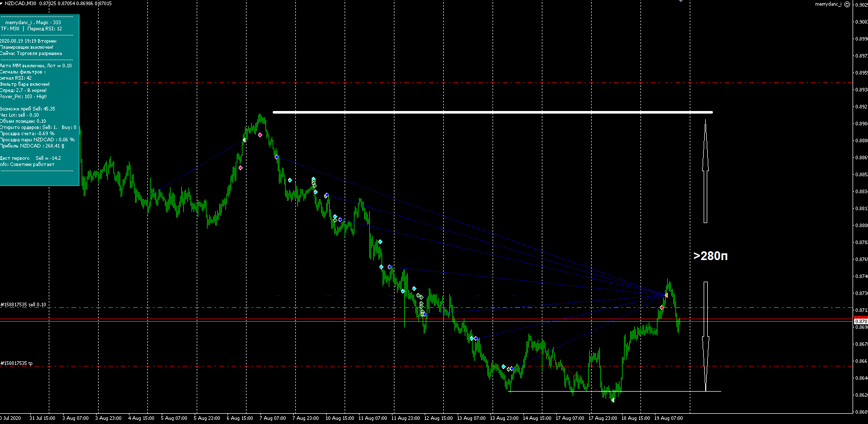
Task: Click the 'сигнал RSI: 42' line
Action: [x=16, y=78]
